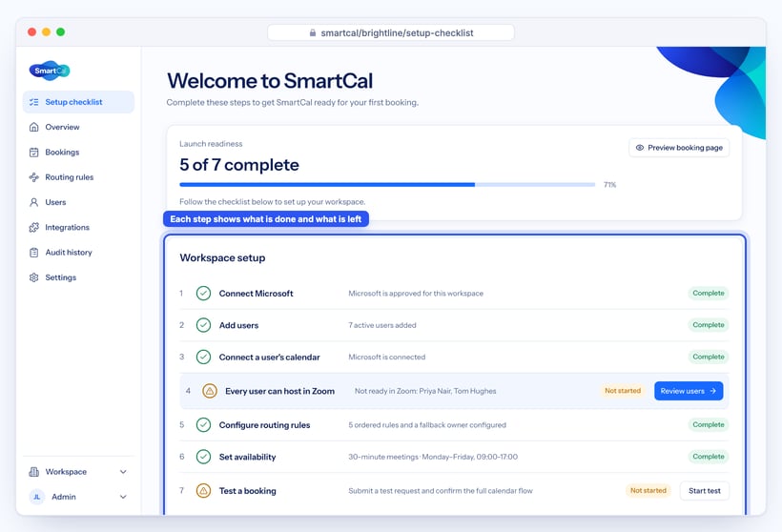Open Bookings in the sidebar

pos(79,153)
